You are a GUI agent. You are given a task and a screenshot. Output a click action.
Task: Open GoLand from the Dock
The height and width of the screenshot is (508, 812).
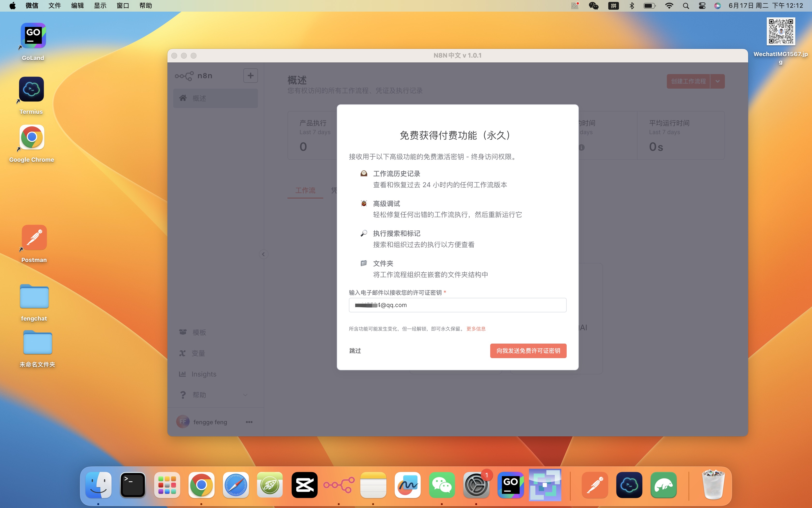tap(511, 485)
